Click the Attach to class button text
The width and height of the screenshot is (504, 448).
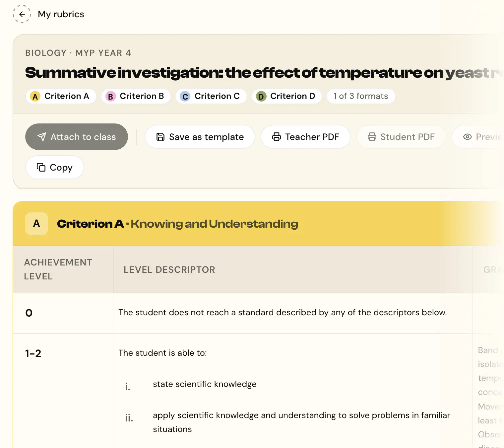83,137
